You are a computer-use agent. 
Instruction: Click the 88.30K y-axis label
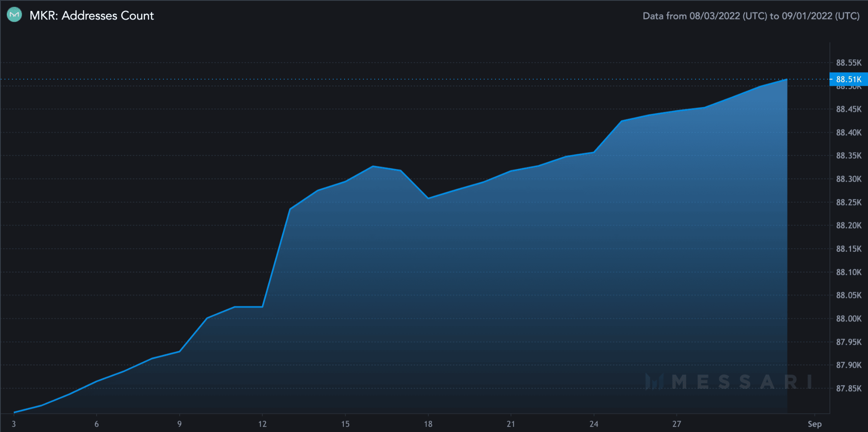click(849, 179)
